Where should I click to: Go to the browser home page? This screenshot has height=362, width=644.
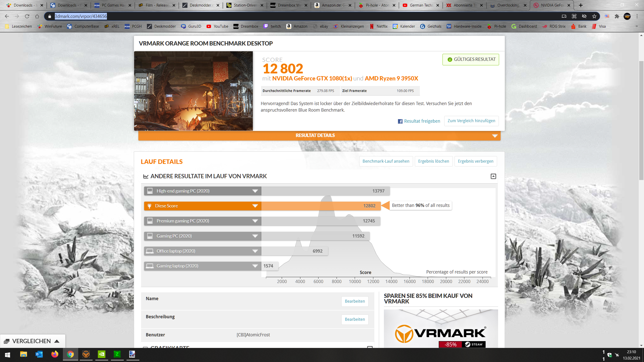pyautogui.click(x=37, y=16)
